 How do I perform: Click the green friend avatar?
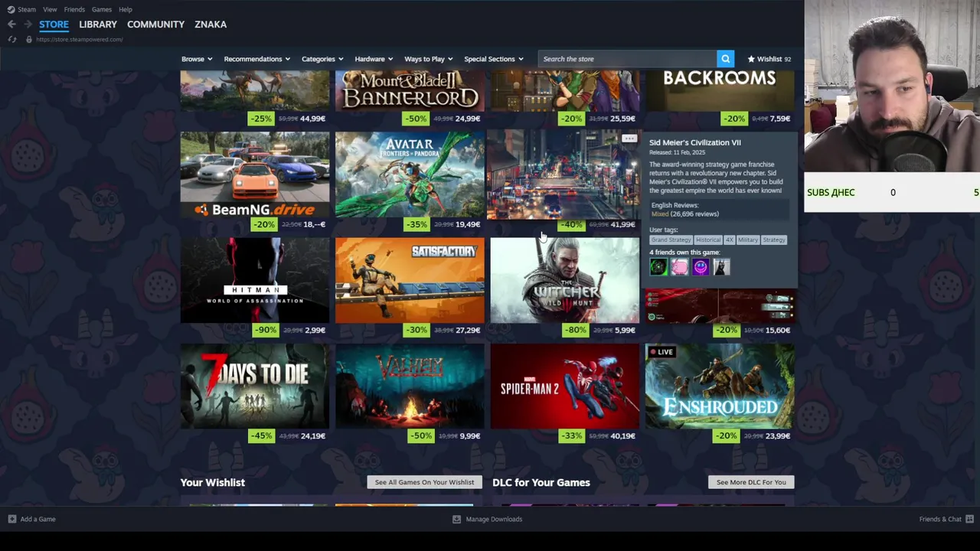(x=658, y=266)
